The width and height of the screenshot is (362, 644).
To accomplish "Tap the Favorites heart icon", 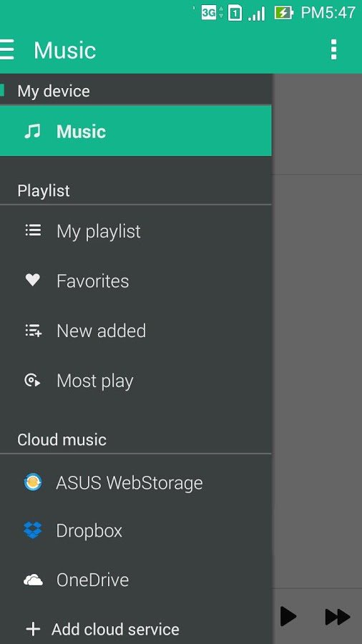I will [x=33, y=280].
